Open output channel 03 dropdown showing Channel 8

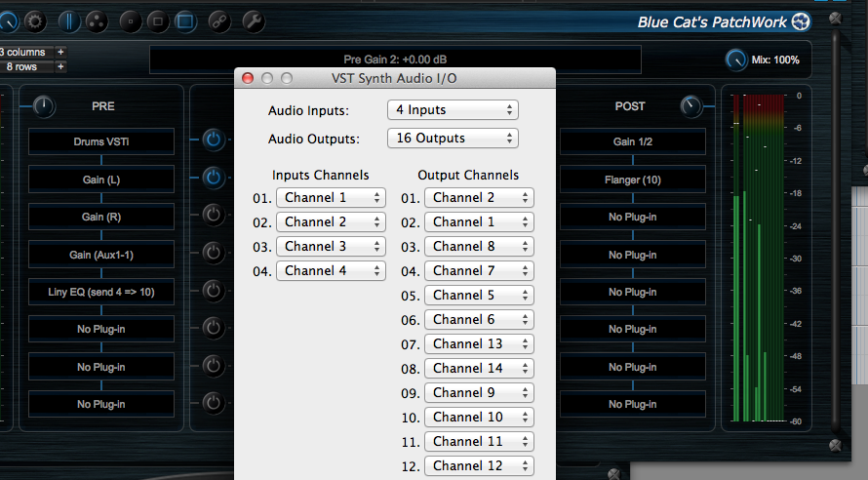[x=480, y=247]
